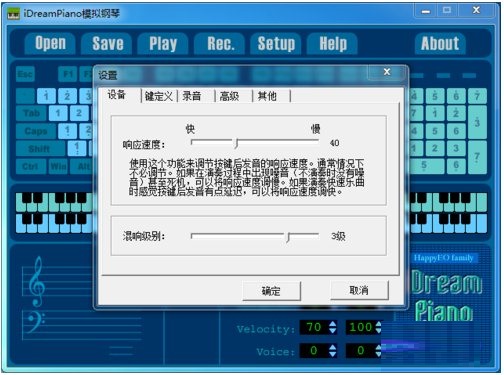The width and height of the screenshot is (504, 375).
Task: Click the Caps key on virtual keyboard
Action: click(x=36, y=131)
